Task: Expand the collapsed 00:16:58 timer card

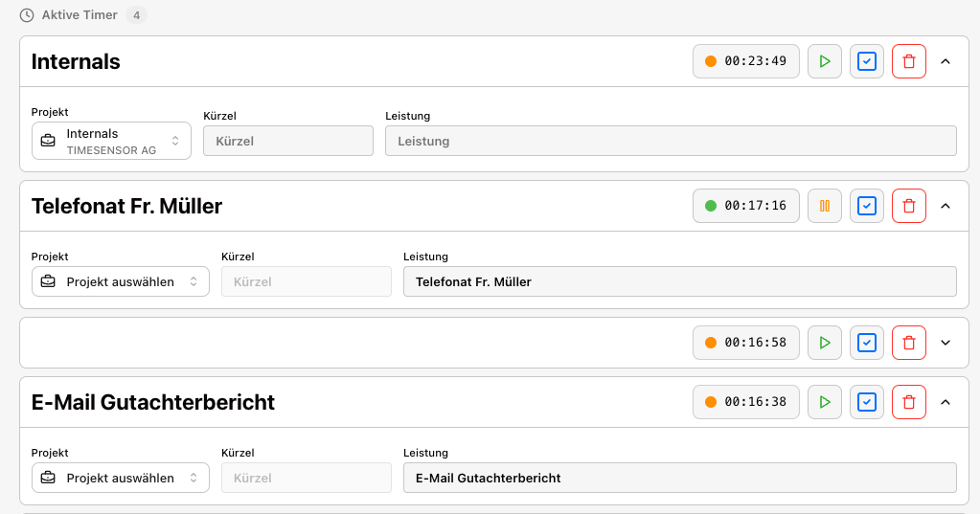Action: [x=946, y=343]
